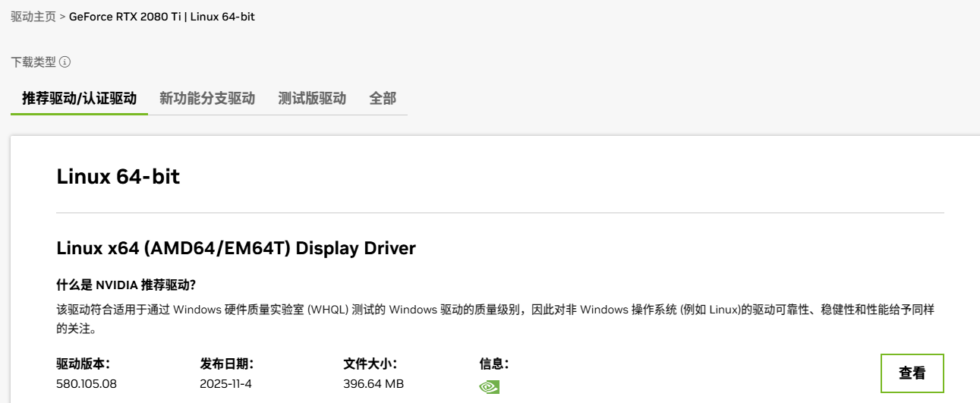This screenshot has width=980, height=403.
Task: Click the 什么是 NVIDIA 推荐驱动? heading
Action: coord(126,285)
